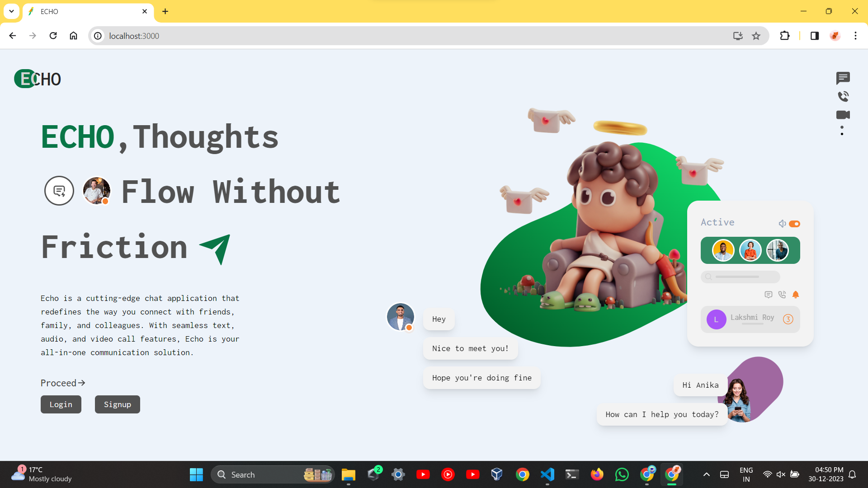Screen dimensions: 868x488
Task: Expand the tab search dropdown chevron
Action: [11, 11]
